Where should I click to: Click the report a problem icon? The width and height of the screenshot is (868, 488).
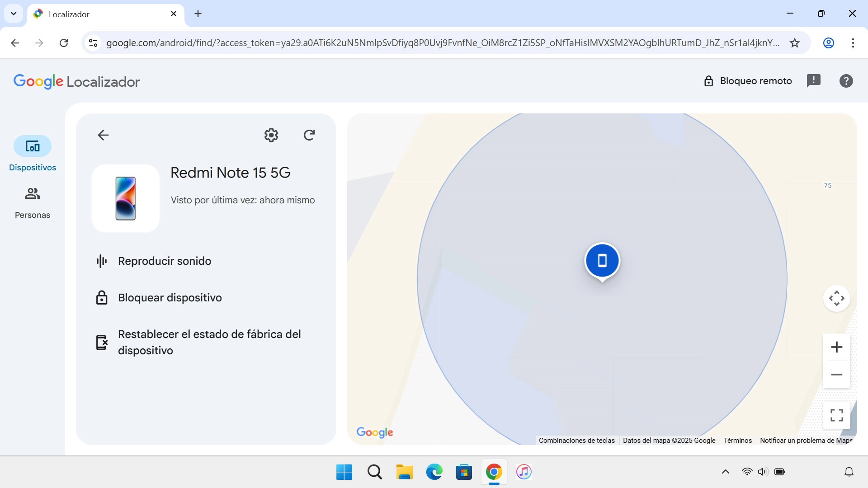pyautogui.click(x=814, y=80)
